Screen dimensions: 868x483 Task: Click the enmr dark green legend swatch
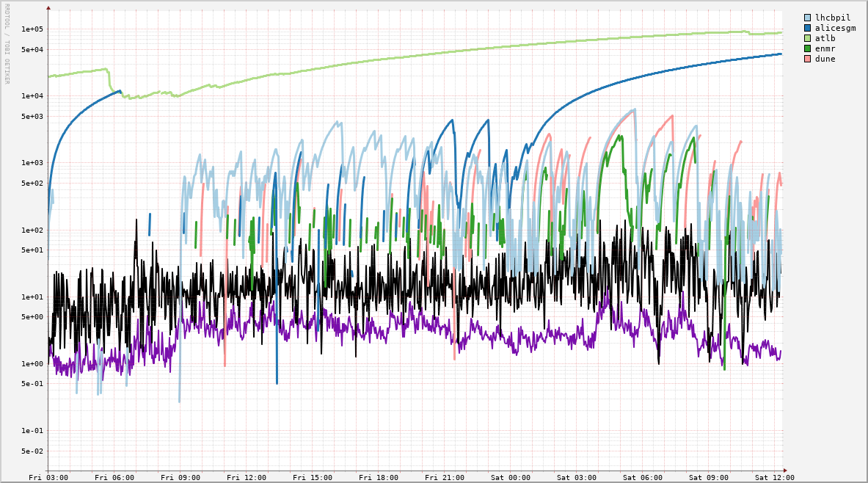tap(808, 48)
